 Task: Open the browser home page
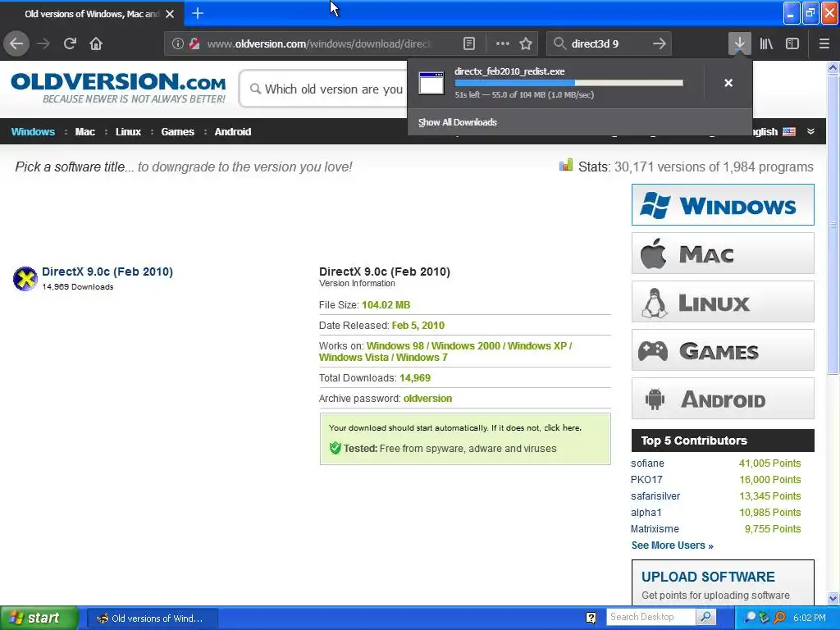96,43
